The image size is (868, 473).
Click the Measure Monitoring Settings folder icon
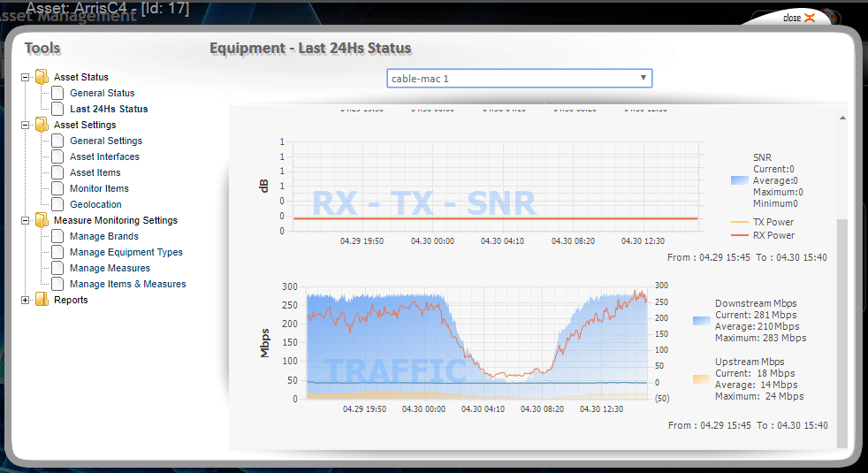(x=42, y=220)
